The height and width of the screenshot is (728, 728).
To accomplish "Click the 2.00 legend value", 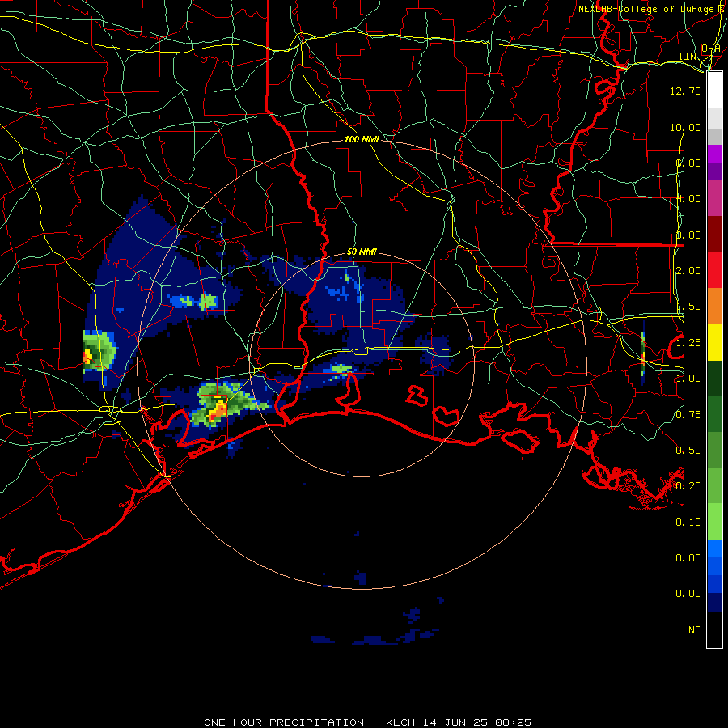I will coord(688,271).
